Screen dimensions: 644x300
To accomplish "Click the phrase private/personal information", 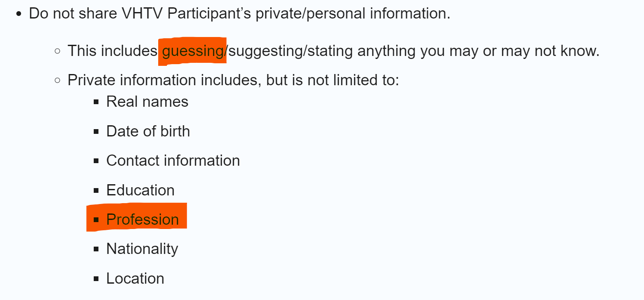I will click(x=353, y=14).
